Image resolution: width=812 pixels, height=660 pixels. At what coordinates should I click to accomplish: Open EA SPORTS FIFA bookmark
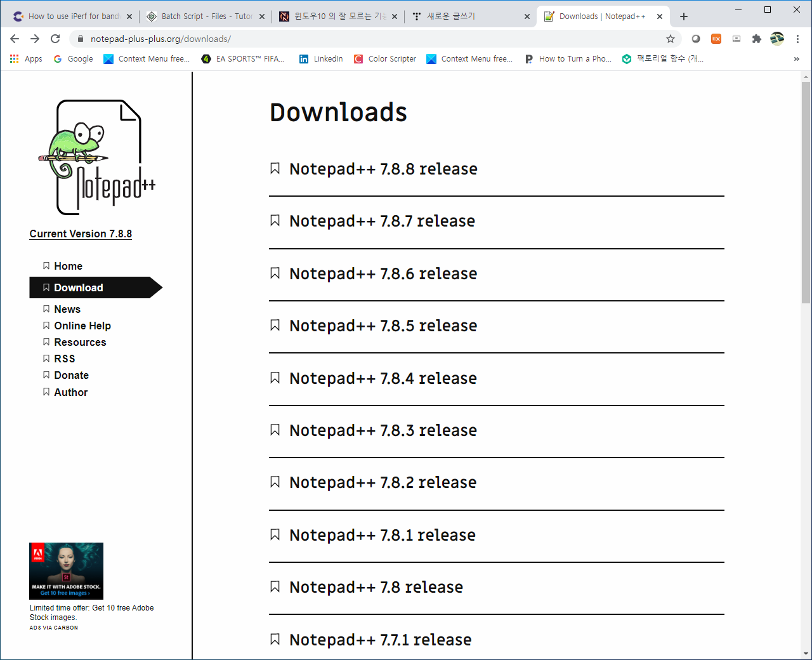pos(243,59)
